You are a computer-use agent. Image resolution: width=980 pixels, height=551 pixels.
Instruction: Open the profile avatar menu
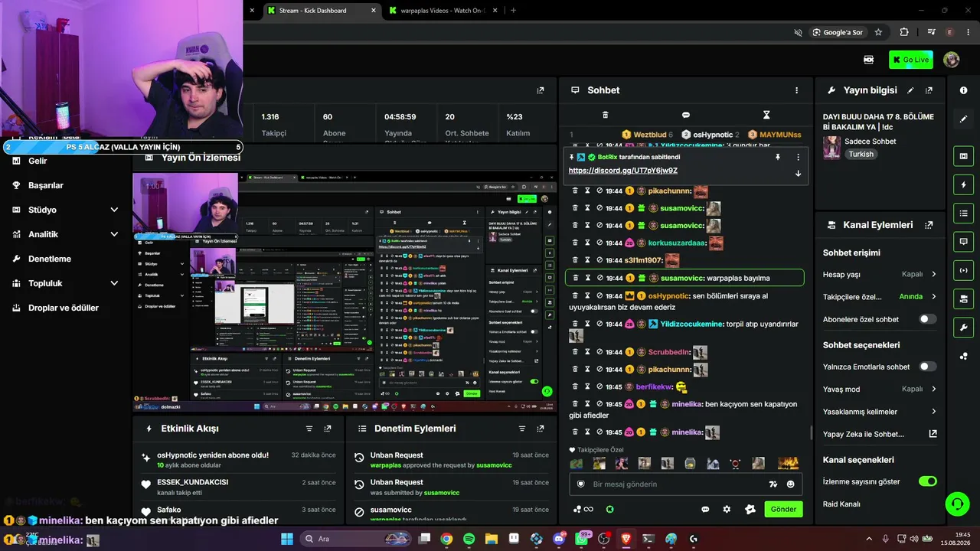click(952, 60)
